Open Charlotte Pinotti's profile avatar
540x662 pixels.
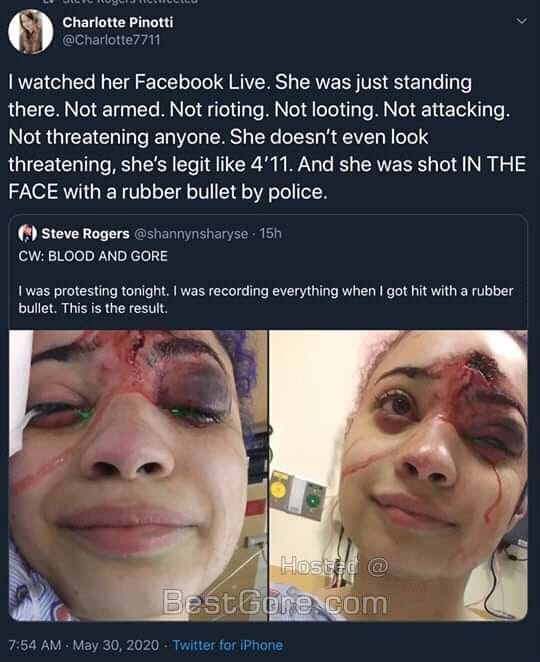pos(31,32)
